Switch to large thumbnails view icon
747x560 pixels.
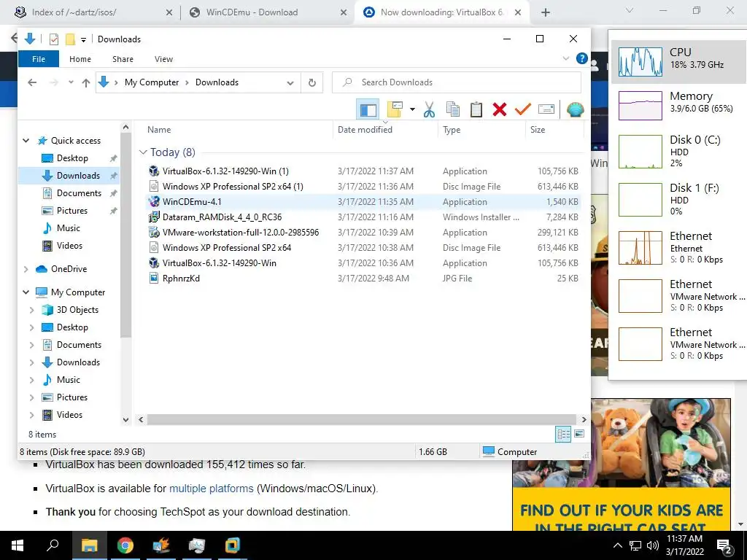tap(579, 434)
